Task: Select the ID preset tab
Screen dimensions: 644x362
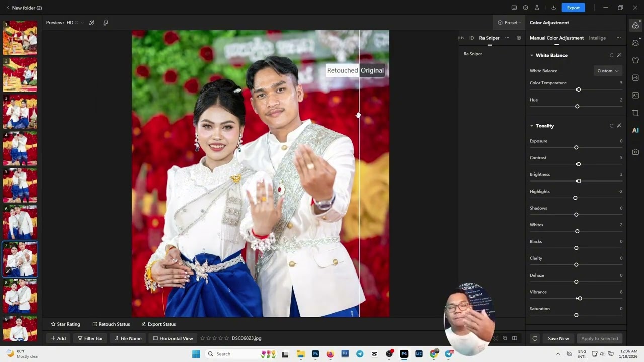Action: pos(471,38)
